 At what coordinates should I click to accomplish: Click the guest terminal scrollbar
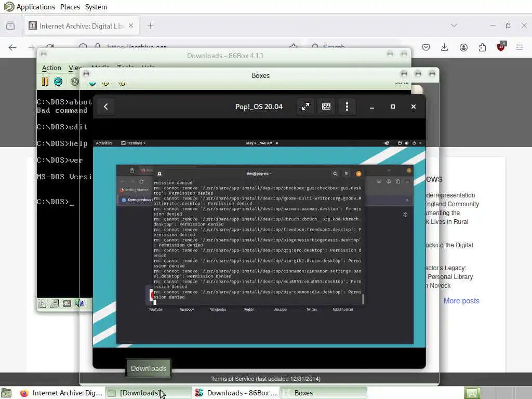point(363,299)
